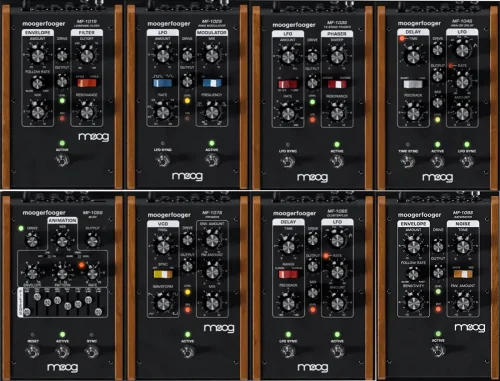Toggle the MF-107S FreqBox Active footswitch
The width and height of the screenshot is (500, 381).
pyautogui.click(x=187, y=352)
